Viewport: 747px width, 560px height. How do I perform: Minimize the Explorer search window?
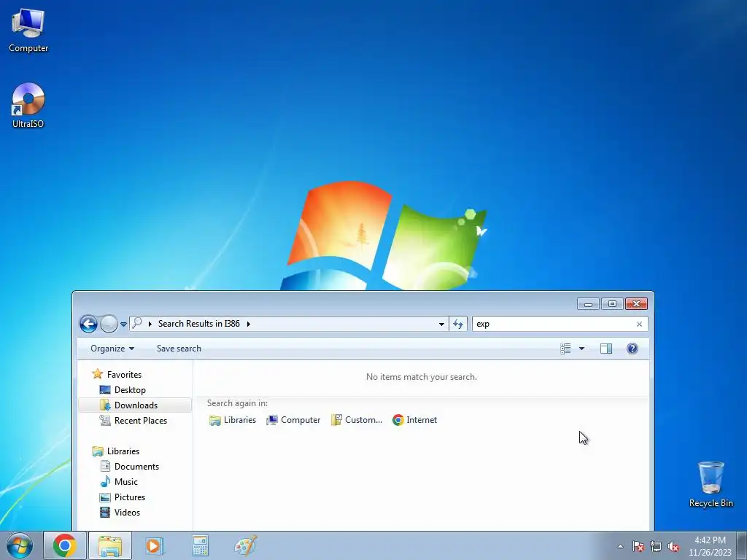coord(589,304)
